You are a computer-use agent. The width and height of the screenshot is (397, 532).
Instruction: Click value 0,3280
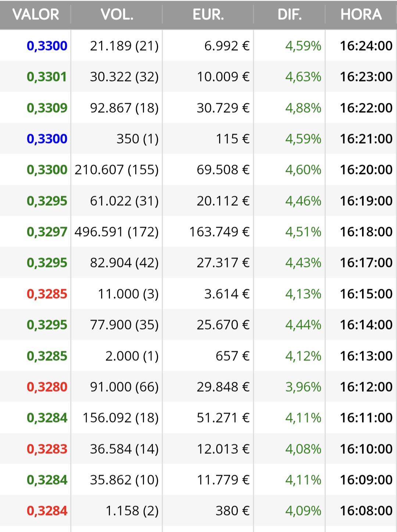tap(47, 387)
